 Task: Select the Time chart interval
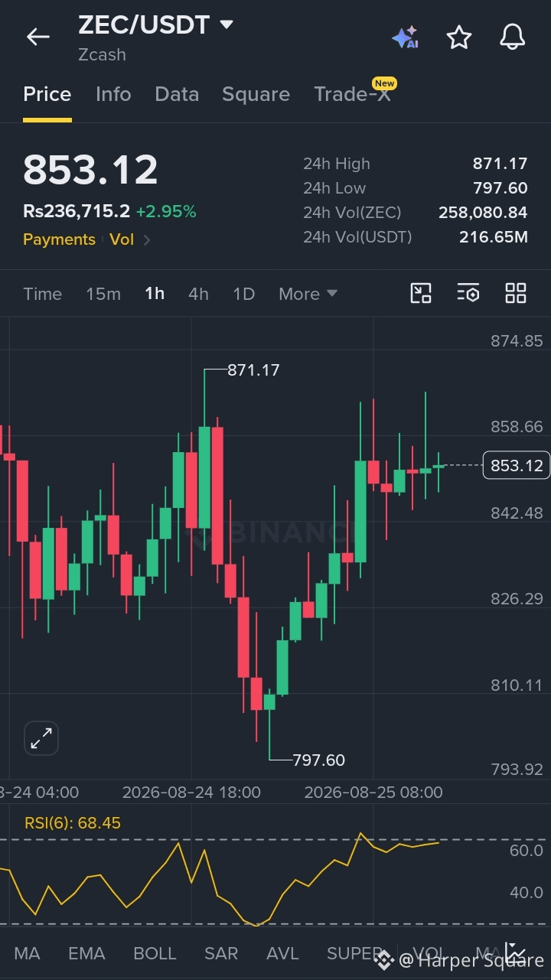[x=43, y=294]
